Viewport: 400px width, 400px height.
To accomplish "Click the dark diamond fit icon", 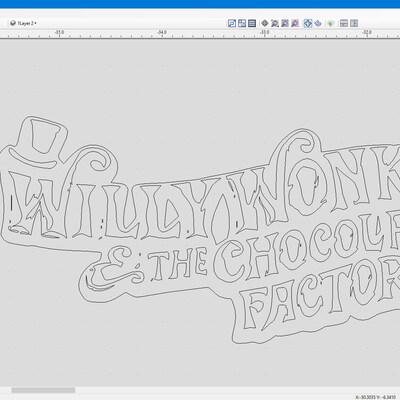I will point(265,23).
